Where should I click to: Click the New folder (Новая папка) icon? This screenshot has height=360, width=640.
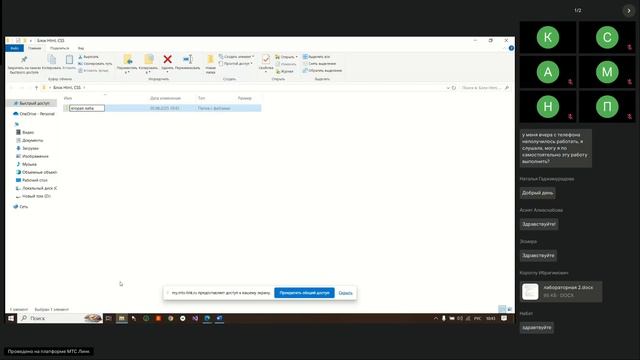[x=211, y=60]
